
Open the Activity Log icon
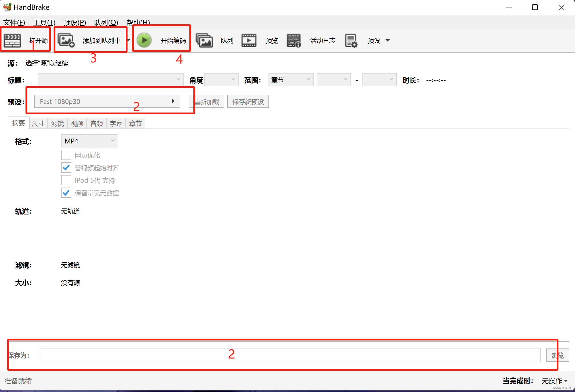point(294,40)
